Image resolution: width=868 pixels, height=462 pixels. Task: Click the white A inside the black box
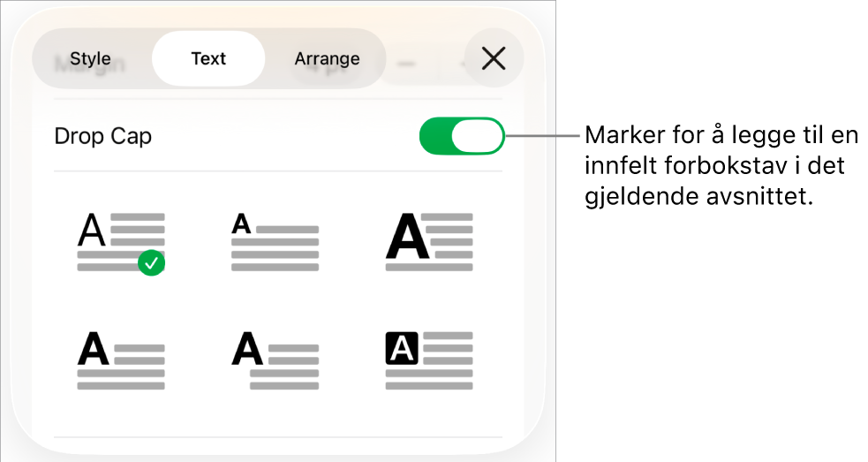click(x=403, y=350)
